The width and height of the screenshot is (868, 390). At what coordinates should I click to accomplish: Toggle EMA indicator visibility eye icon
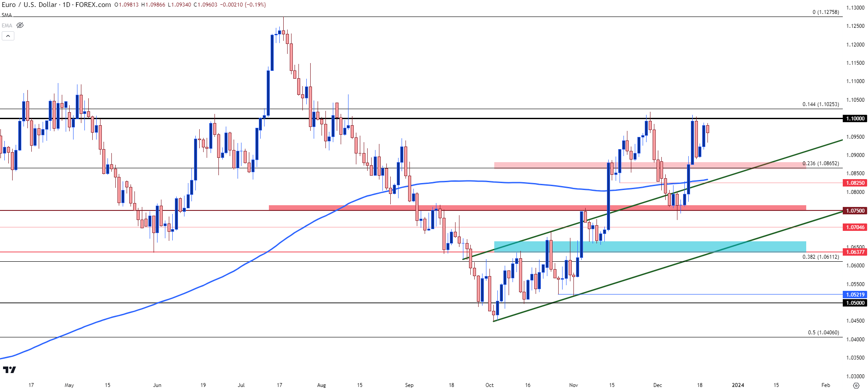pos(20,25)
